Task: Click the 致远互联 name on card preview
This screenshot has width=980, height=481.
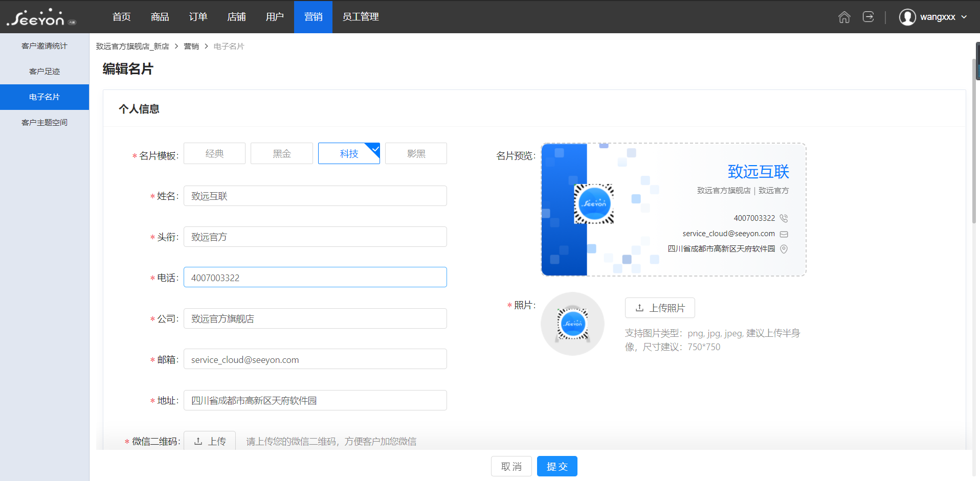Action: (x=759, y=172)
